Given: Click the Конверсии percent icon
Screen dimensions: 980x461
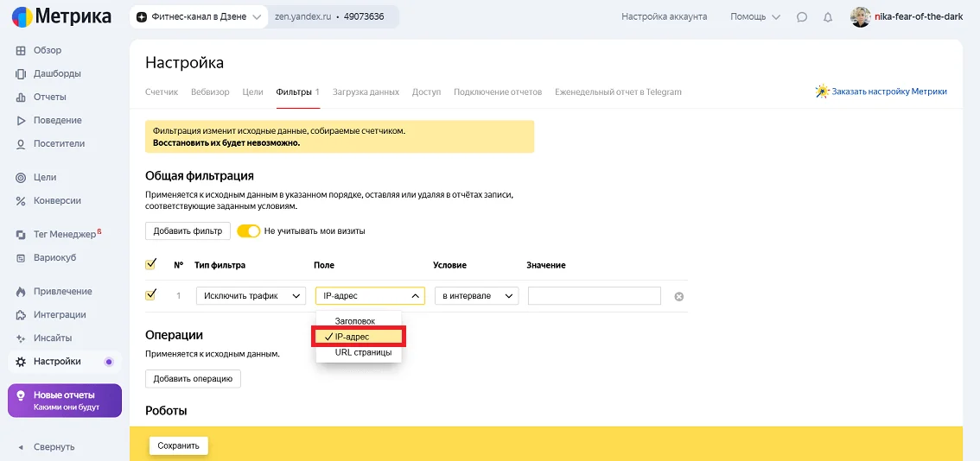Looking at the screenshot, I should [x=21, y=201].
